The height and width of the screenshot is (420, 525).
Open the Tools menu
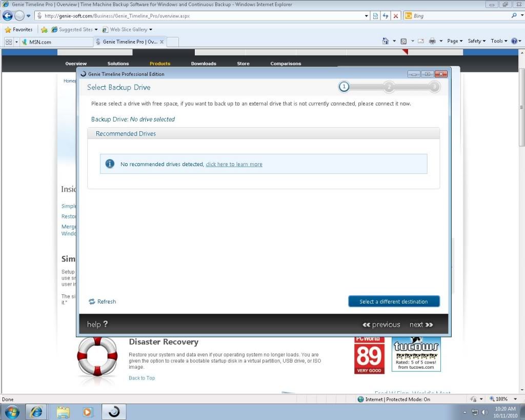click(x=499, y=41)
